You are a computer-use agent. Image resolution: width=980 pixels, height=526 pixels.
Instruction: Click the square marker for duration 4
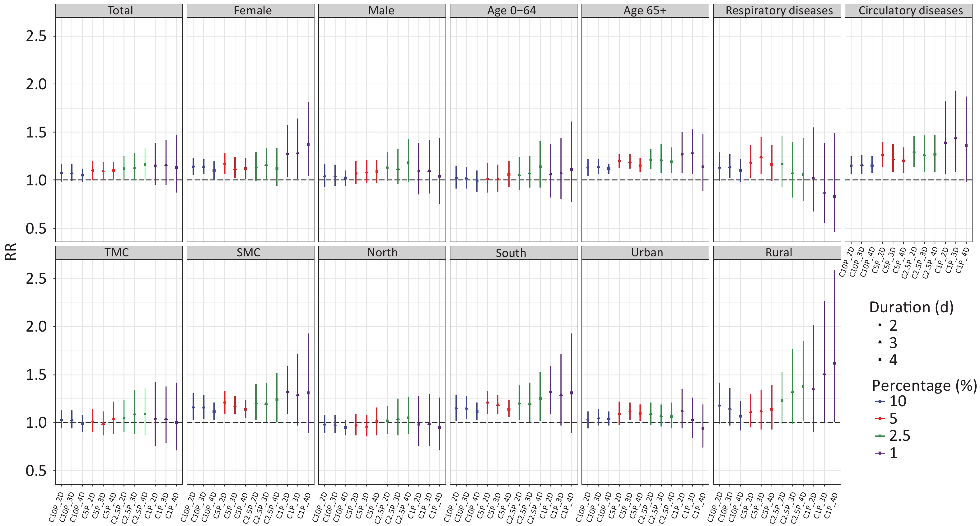tap(880, 359)
